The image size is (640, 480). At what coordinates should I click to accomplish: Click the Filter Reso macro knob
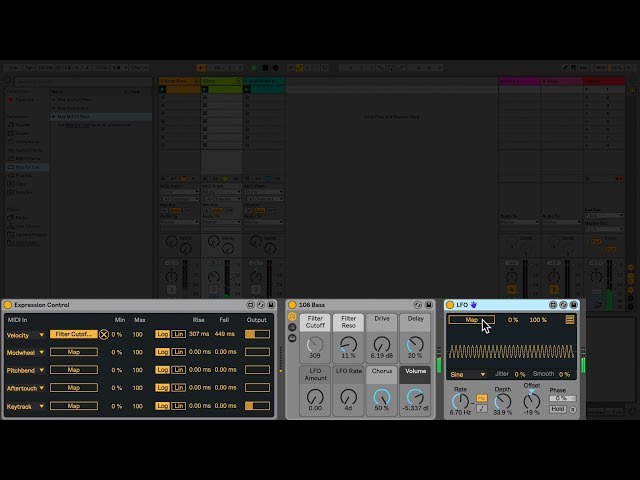pos(348,345)
